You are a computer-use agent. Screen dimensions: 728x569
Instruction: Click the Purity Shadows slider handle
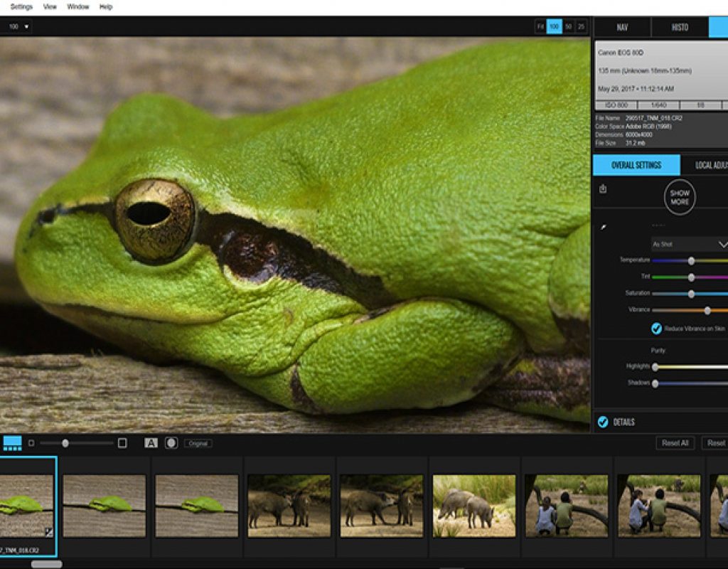[655, 383]
